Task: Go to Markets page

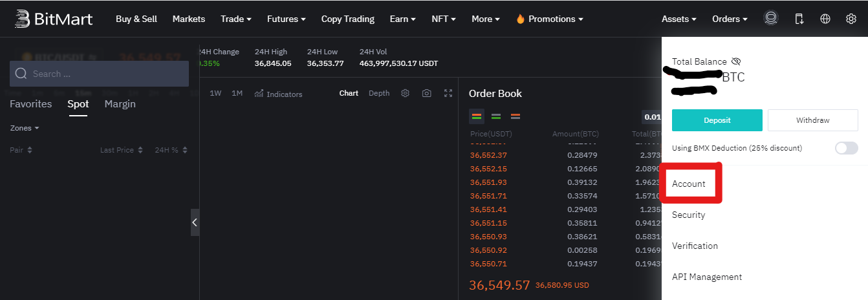Action: coord(189,19)
